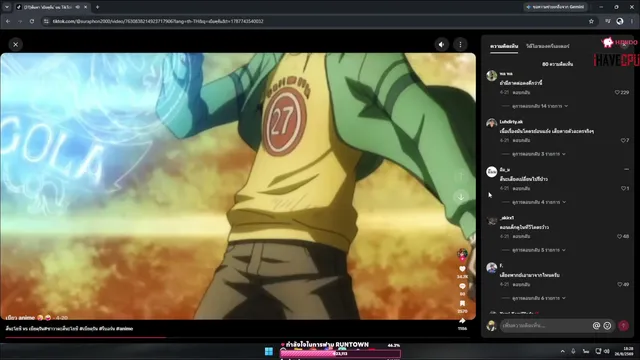640x360 pixels.
Task: Open the browser media control icon
Action: pos(608,21)
